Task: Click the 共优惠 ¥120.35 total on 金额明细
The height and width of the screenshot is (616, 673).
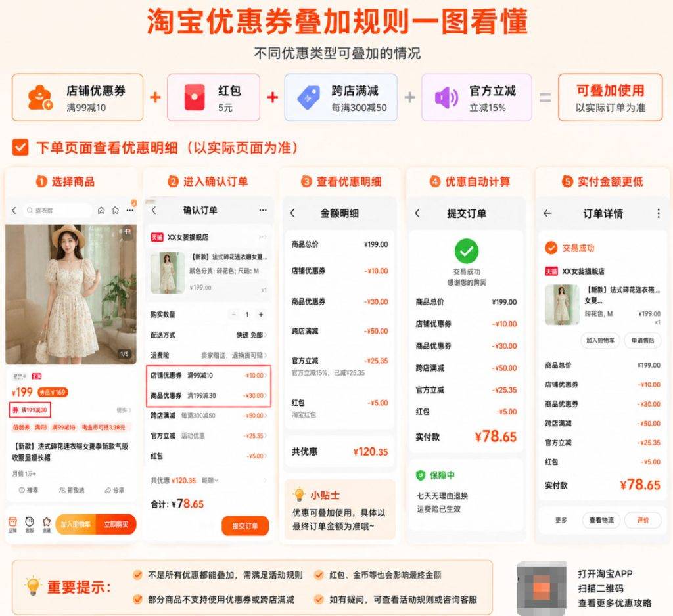Action: [x=340, y=451]
